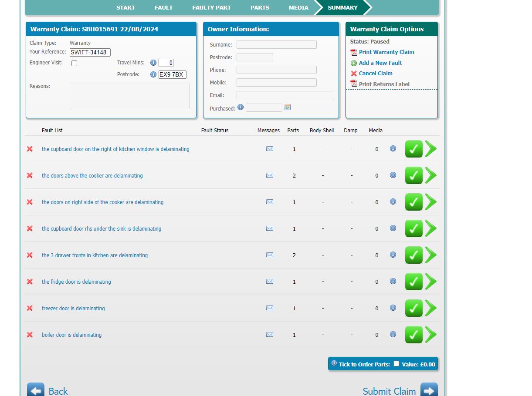Screen dimensions: 532x396
Task: Click Add a New Fault link
Action: 380,63
